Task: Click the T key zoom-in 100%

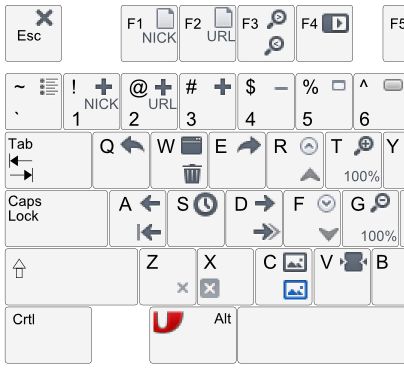Action: click(x=354, y=160)
